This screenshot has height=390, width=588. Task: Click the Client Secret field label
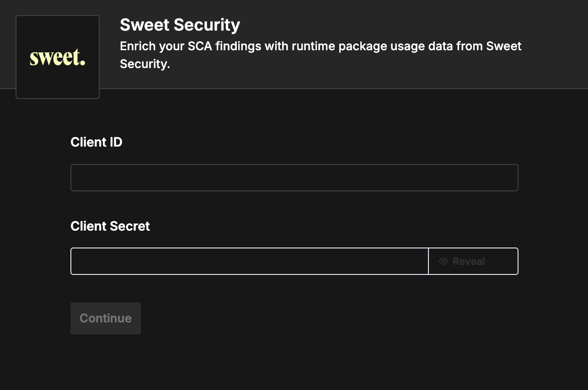(110, 226)
